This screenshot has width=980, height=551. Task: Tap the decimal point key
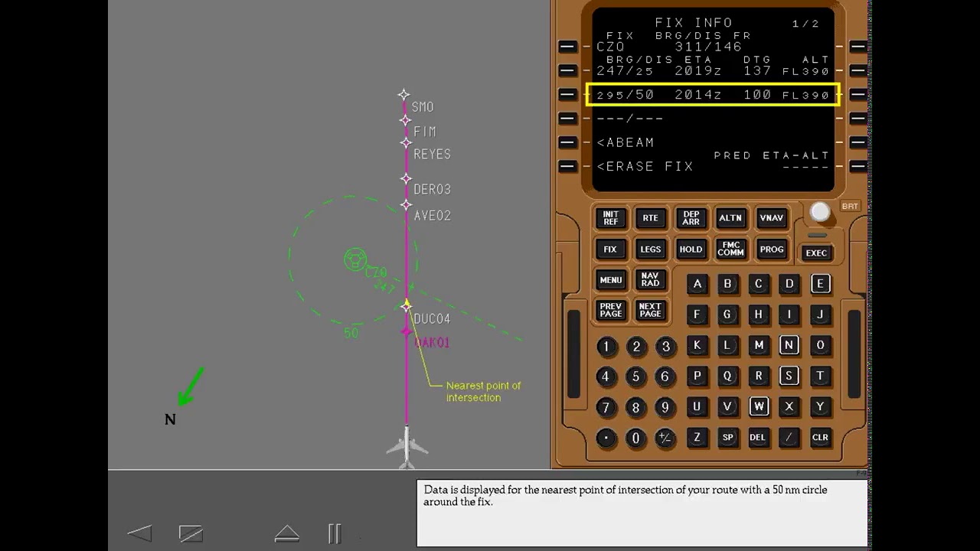coord(606,439)
